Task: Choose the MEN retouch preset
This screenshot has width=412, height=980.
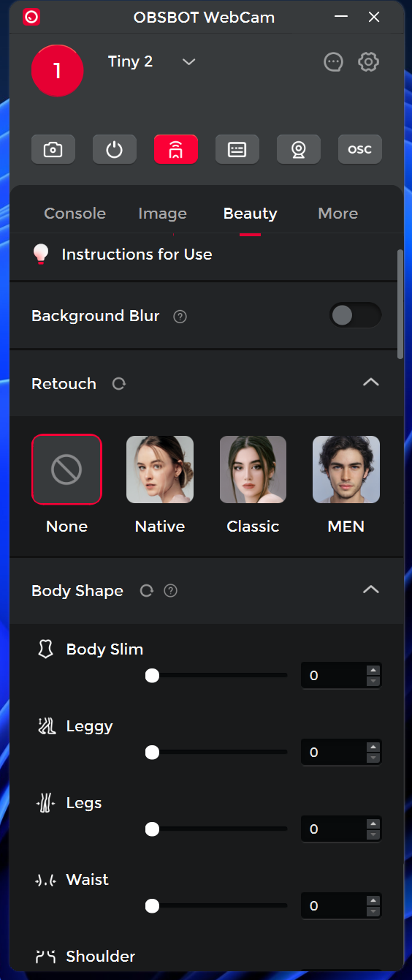Action: (346, 470)
